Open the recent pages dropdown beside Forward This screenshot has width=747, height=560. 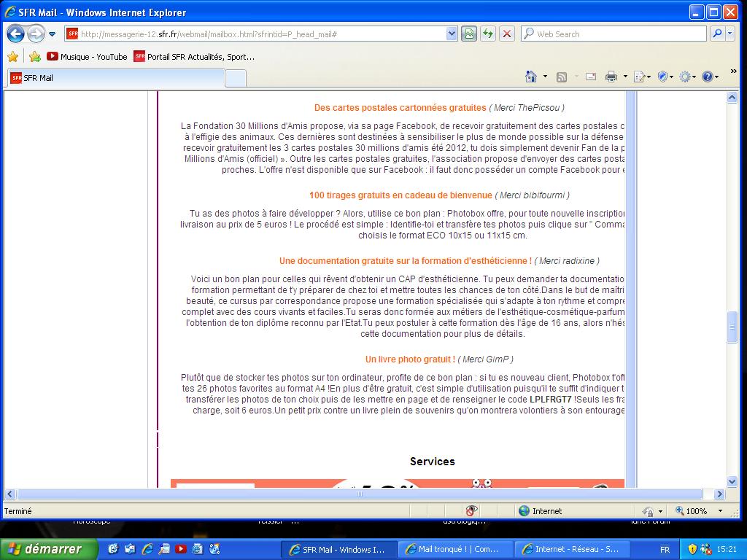coord(53,34)
